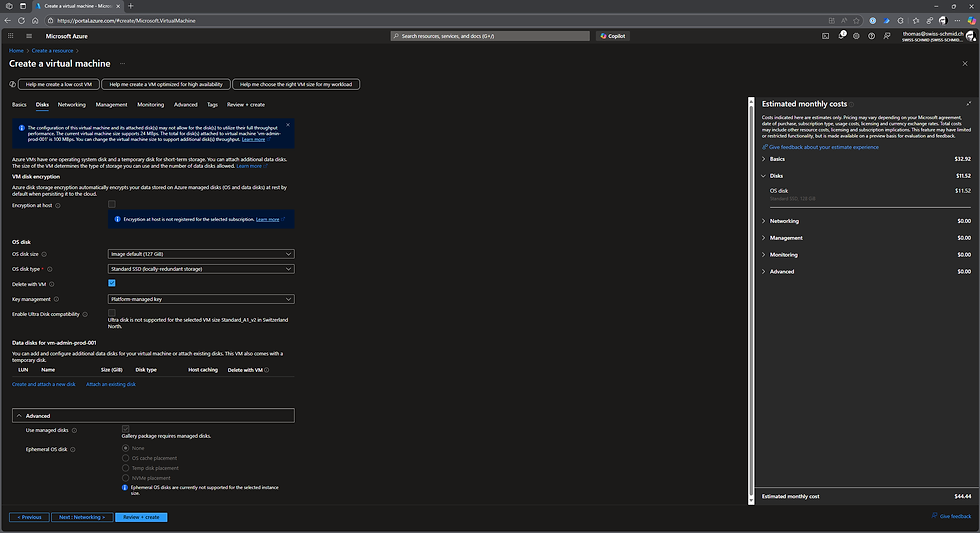This screenshot has height=533, width=980.
Task: Click info icon beside Encryption at host
Action: pos(58,206)
